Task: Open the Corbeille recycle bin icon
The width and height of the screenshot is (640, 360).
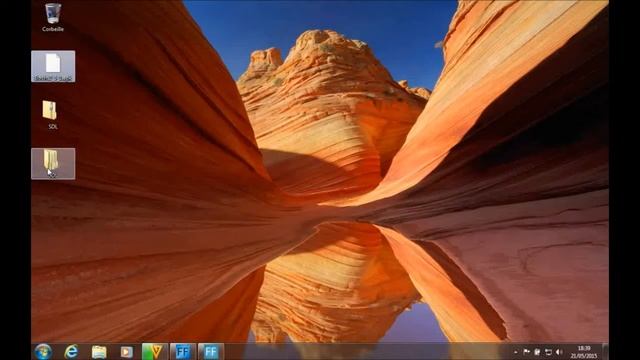Action: (53, 17)
